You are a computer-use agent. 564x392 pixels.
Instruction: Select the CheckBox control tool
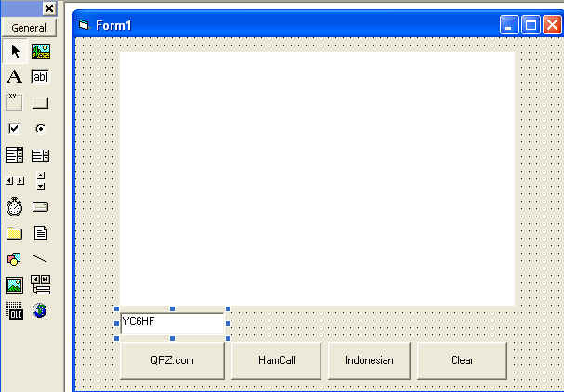click(x=14, y=128)
